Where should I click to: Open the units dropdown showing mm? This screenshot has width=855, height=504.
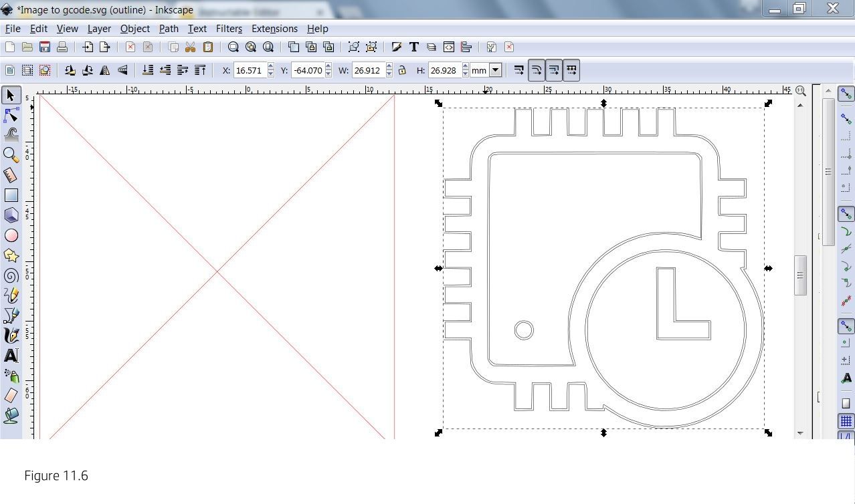click(x=495, y=70)
